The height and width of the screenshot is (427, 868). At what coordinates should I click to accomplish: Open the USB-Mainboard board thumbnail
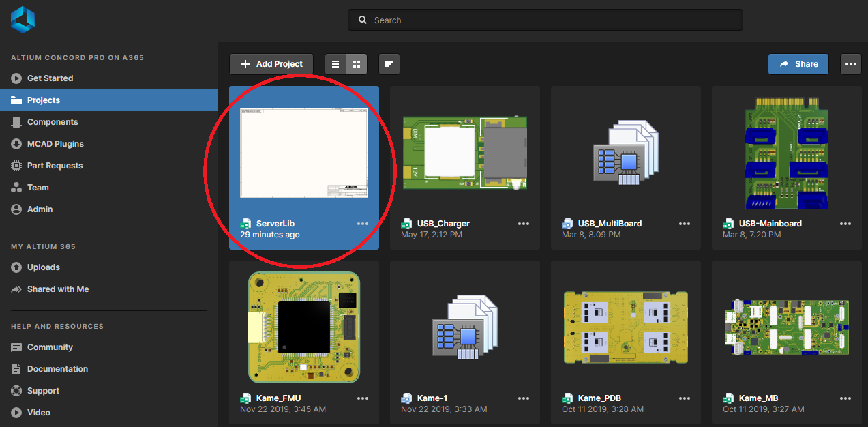787,153
